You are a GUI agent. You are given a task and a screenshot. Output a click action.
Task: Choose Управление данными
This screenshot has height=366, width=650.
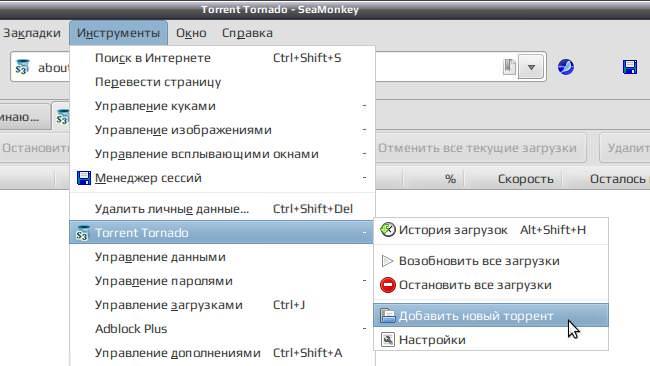(x=222, y=257)
